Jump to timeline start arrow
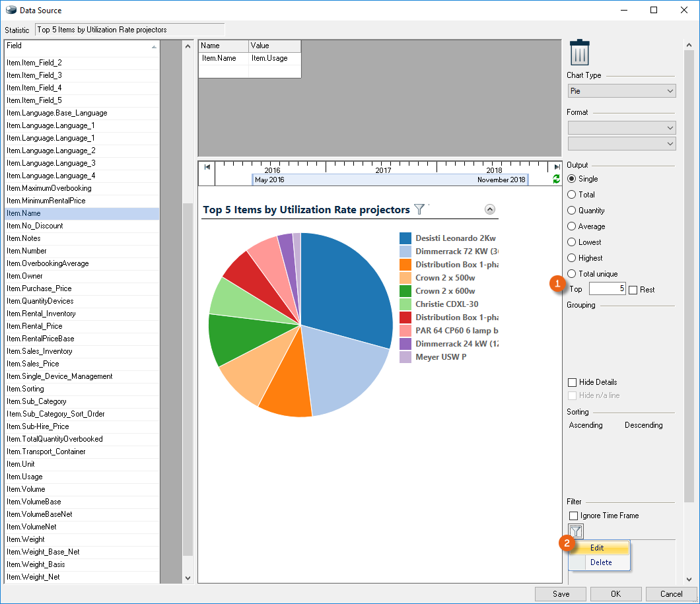The height and width of the screenshot is (604, 700). (x=207, y=168)
